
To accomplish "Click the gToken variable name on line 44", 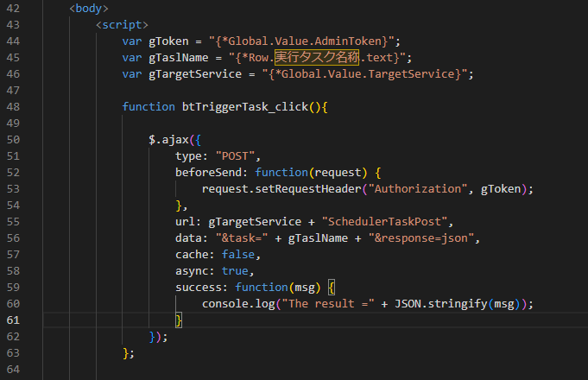I will [168, 41].
